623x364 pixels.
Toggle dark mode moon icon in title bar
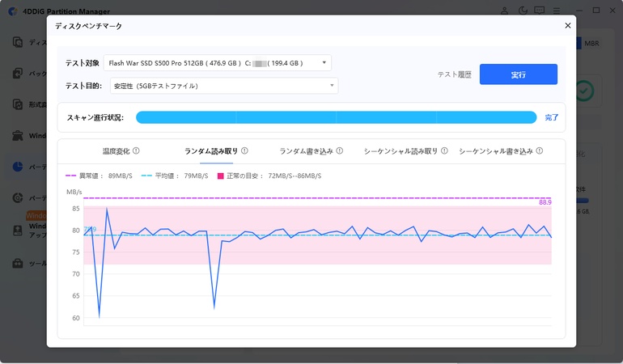pyautogui.click(x=523, y=11)
